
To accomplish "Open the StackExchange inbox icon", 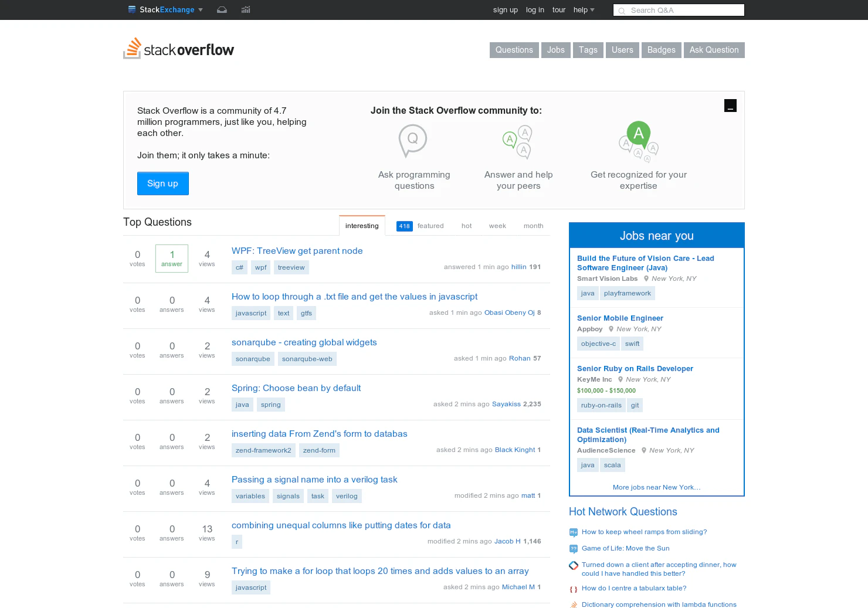I will [222, 10].
